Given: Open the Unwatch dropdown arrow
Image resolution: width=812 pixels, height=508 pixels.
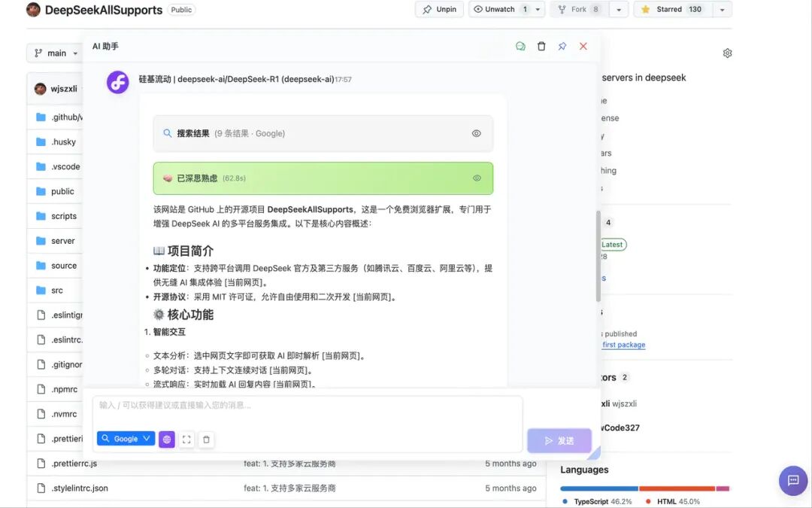Looking at the screenshot, I should 538,9.
